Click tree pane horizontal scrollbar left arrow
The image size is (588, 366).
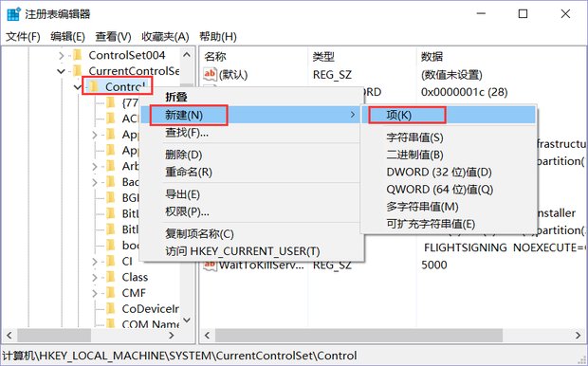(x=9, y=336)
